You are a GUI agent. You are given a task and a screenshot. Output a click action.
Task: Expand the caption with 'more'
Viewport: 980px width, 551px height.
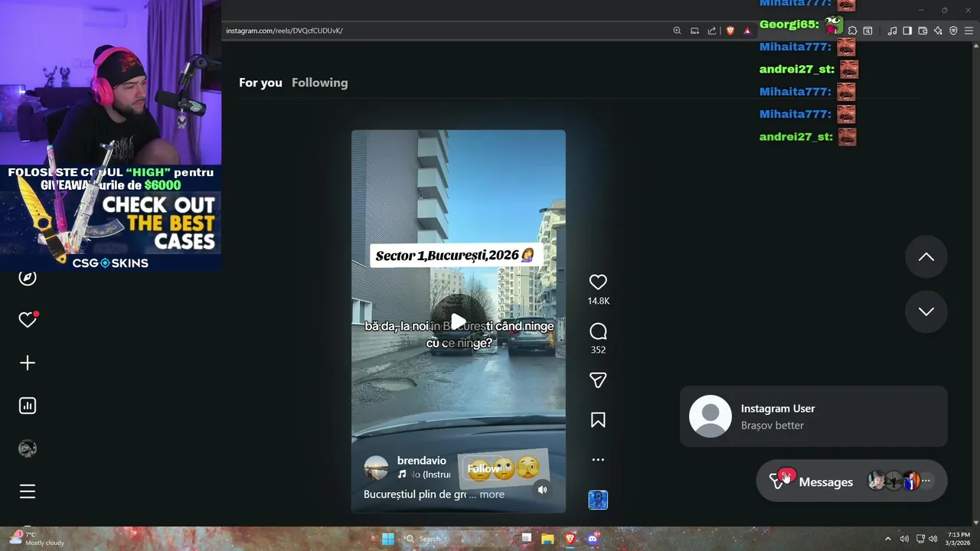click(x=492, y=494)
